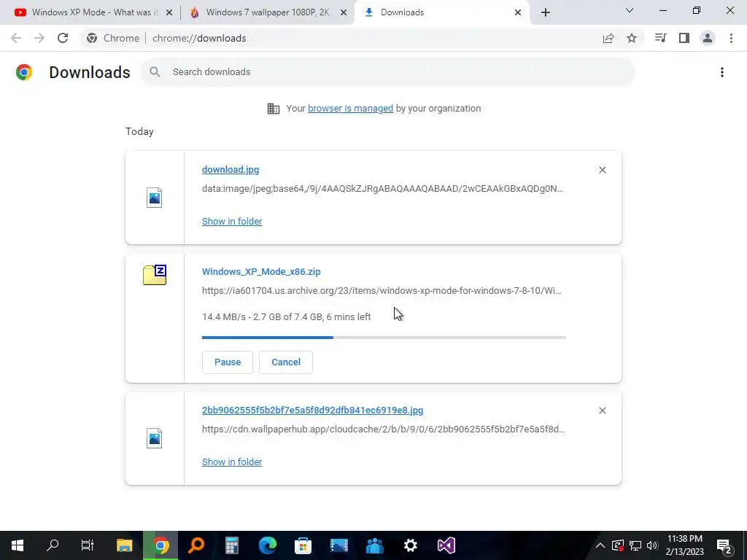The width and height of the screenshot is (747, 560).
Task: Click the zip archive file icon
Action: (155, 275)
